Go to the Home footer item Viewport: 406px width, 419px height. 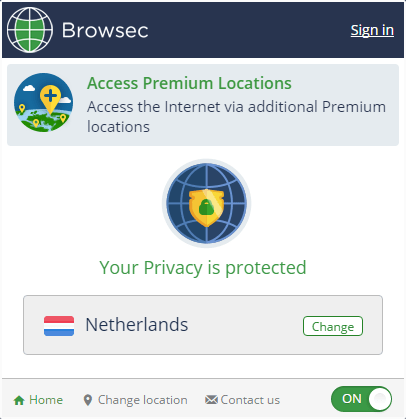click(x=38, y=400)
